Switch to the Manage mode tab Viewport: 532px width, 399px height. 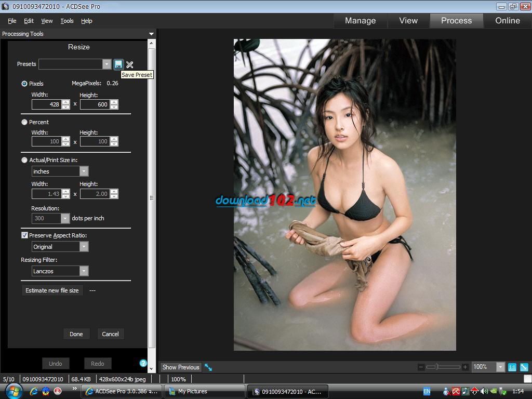point(361,21)
